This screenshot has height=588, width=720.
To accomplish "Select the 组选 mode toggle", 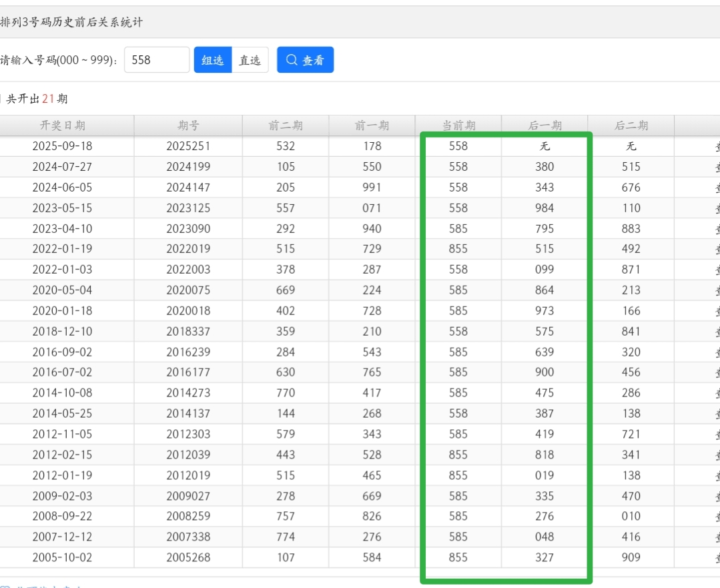I will tap(212, 60).
